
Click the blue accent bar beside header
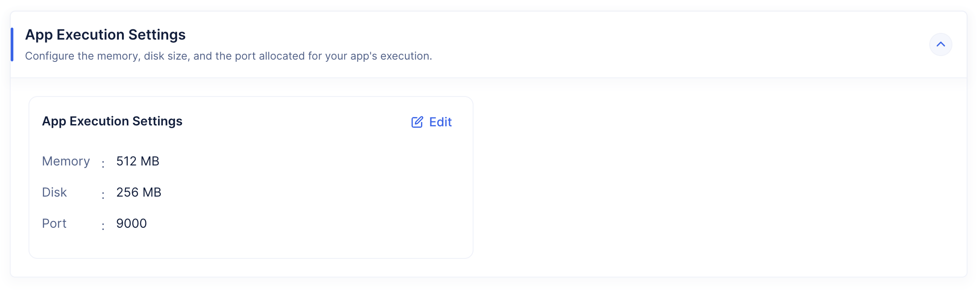[12, 44]
